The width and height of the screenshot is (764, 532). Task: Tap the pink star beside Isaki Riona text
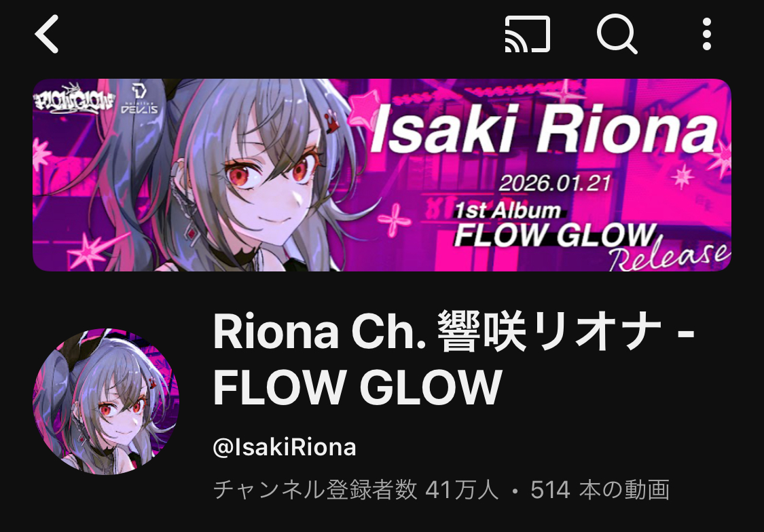361,109
